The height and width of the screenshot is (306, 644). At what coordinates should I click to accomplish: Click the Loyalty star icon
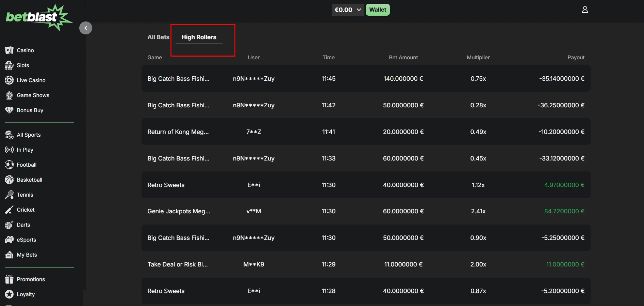pyautogui.click(x=9, y=294)
